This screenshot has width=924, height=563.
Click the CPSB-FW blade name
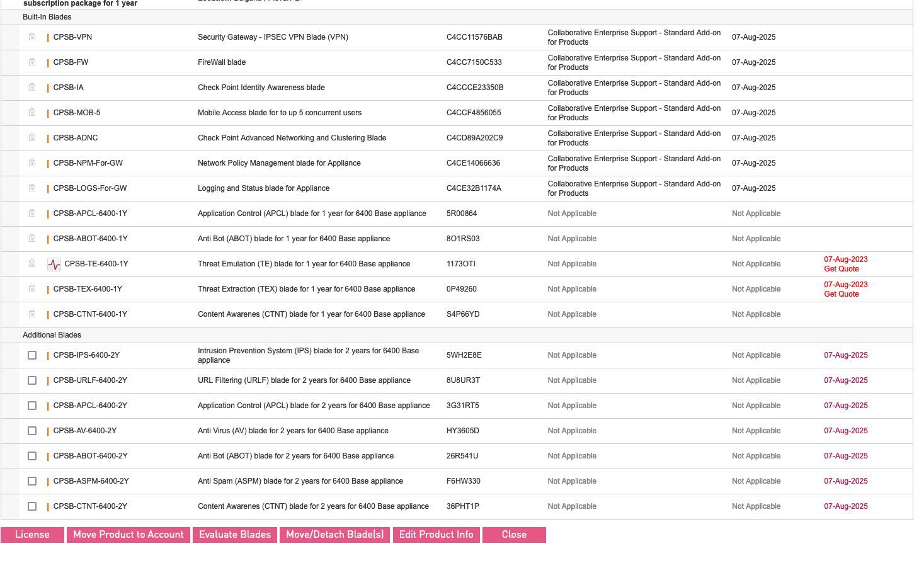(x=71, y=62)
